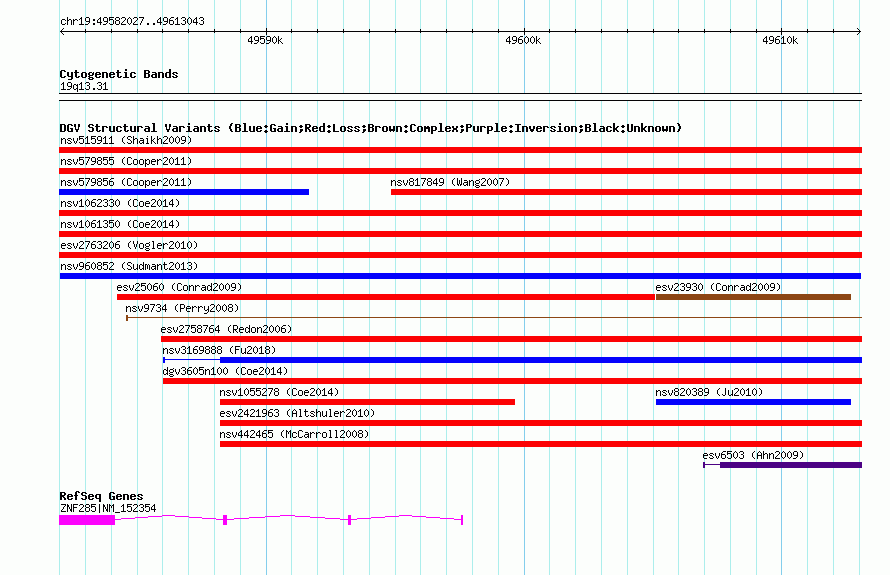The image size is (890, 575).
Task: Click the nsv1061350 (Coe2014) label
Action: coord(120,224)
